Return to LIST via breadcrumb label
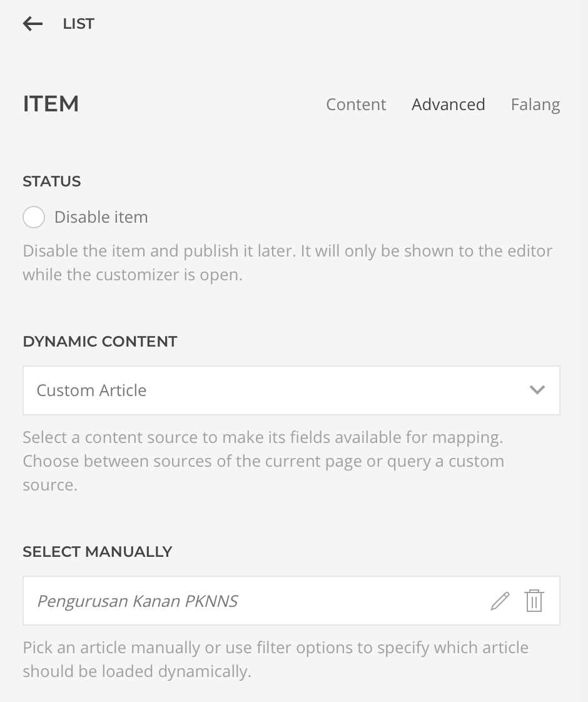 79,24
